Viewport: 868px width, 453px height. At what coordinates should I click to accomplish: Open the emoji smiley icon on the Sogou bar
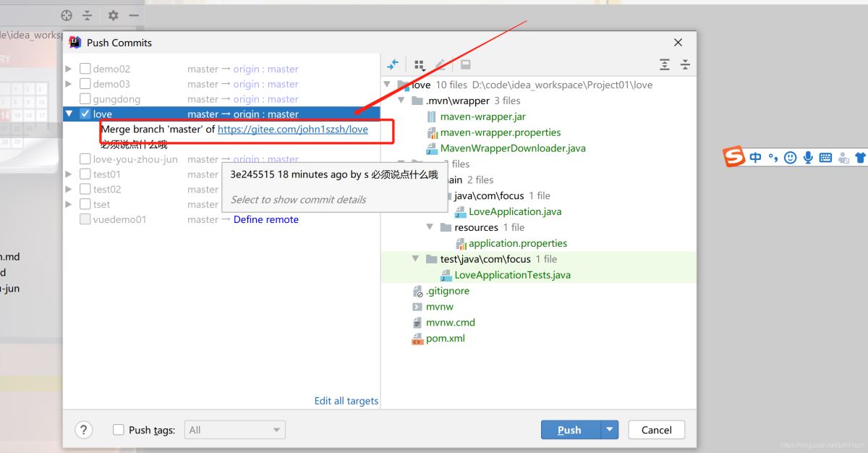(791, 157)
